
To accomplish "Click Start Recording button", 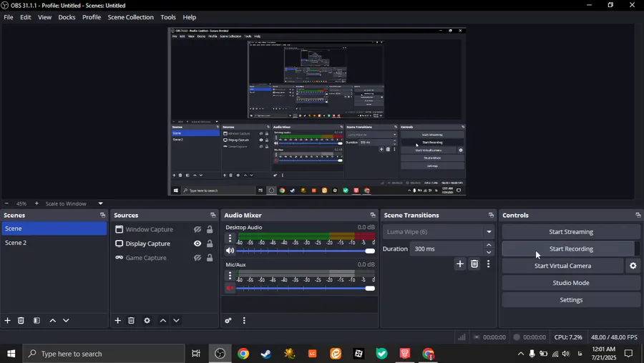I will click(x=571, y=248).
